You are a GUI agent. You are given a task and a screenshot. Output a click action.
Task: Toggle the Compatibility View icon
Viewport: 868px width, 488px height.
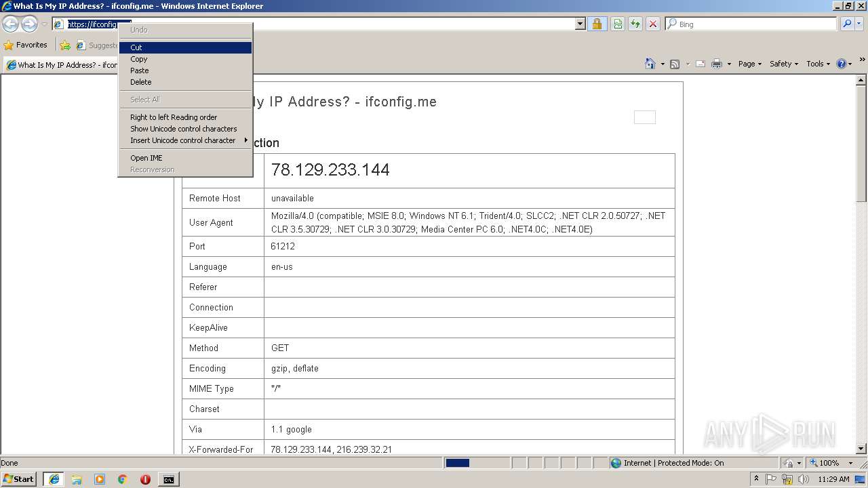[x=618, y=24]
